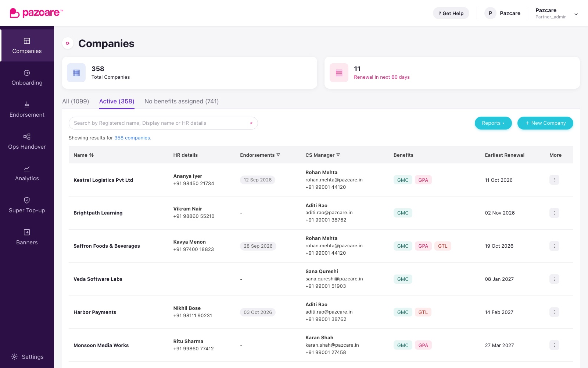
Task: Open Settings at the sidebar bottom
Action: click(27, 357)
